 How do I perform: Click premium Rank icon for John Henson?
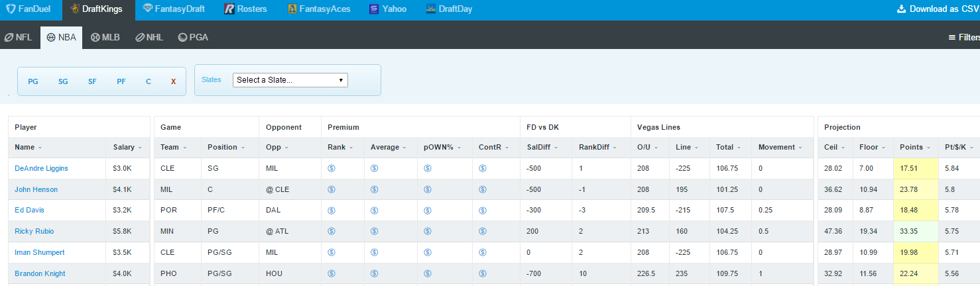click(332, 189)
